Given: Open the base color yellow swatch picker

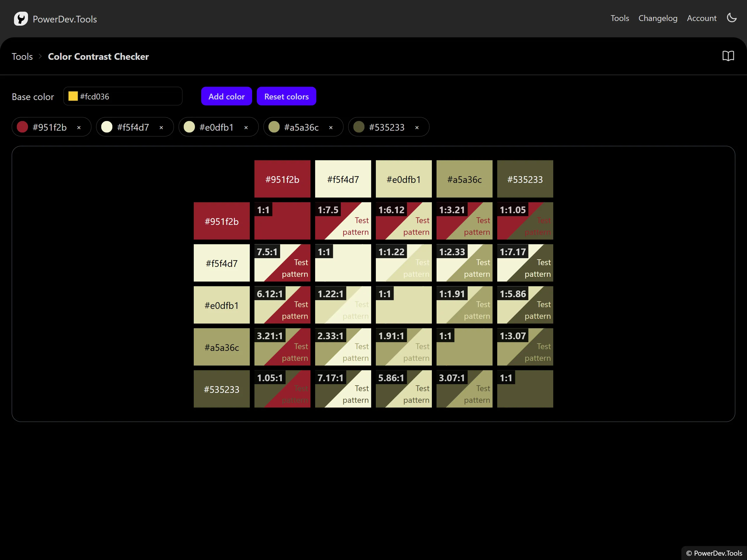Looking at the screenshot, I should pyautogui.click(x=73, y=96).
